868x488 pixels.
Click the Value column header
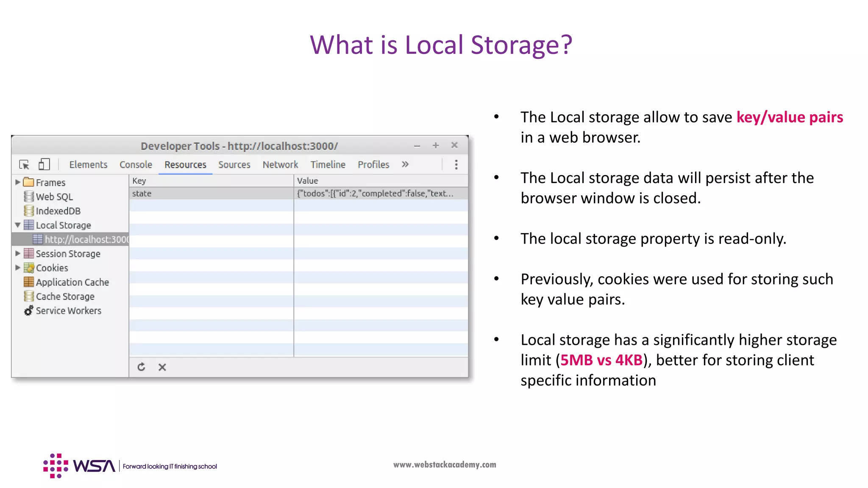[381, 180]
